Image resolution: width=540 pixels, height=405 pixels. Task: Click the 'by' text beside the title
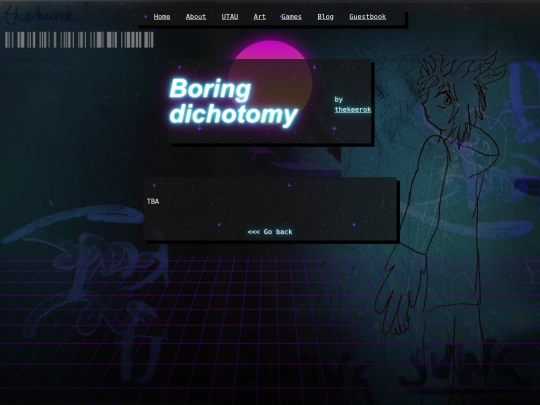339,100
